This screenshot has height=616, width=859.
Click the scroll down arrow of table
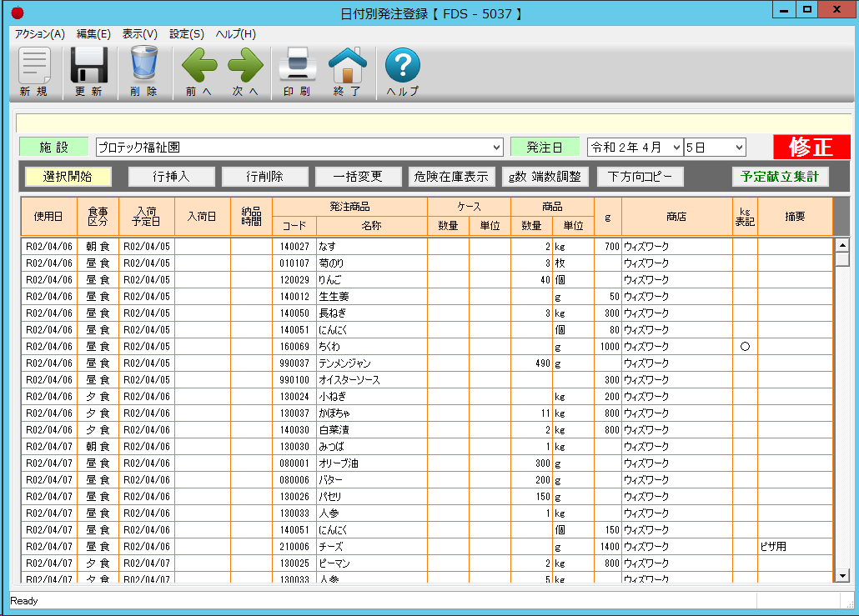841,575
